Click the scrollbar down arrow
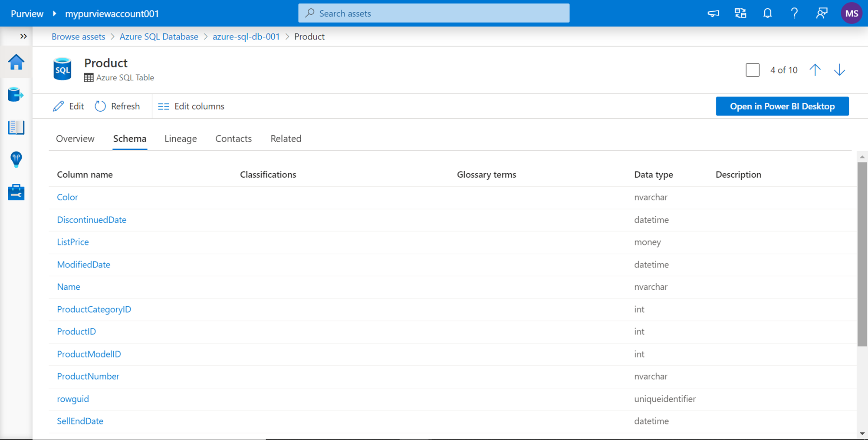868x440 pixels. (862, 433)
